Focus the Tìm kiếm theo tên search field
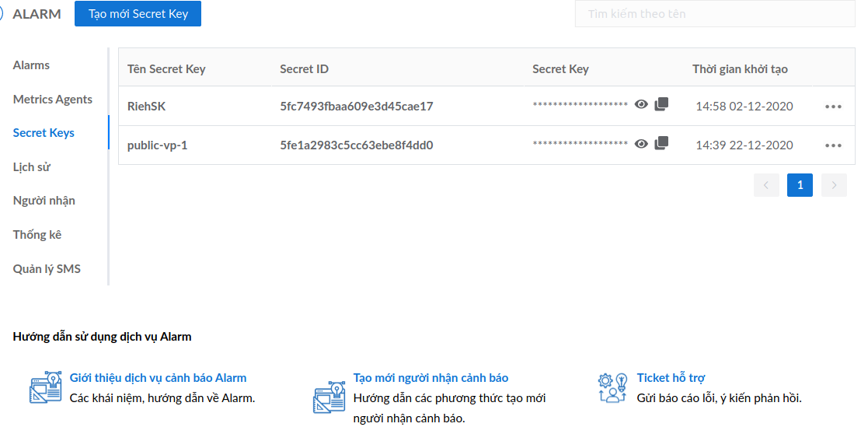This screenshot has height=448, width=868. (x=715, y=14)
